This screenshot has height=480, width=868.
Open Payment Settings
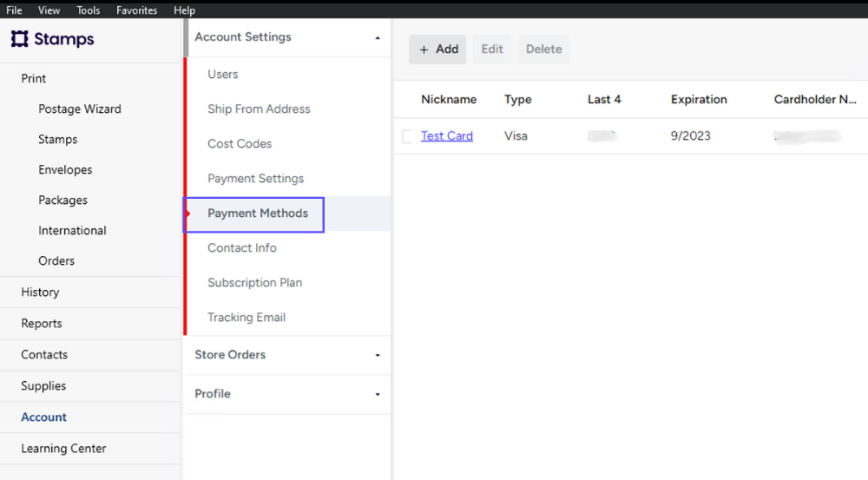pos(256,178)
